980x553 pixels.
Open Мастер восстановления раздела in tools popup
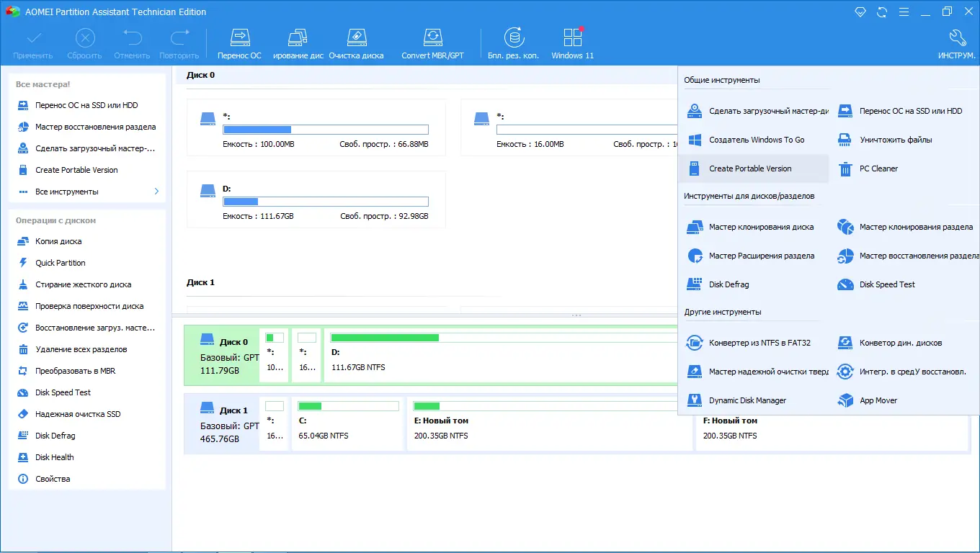pos(904,256)
